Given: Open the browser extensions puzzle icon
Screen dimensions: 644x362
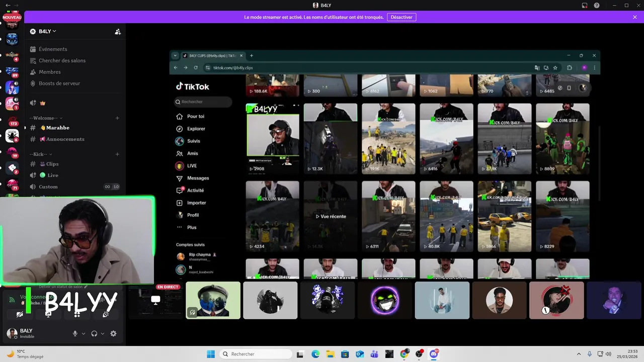Looking at the screenshot, I should pyautogui.click(x=570, y=68).
